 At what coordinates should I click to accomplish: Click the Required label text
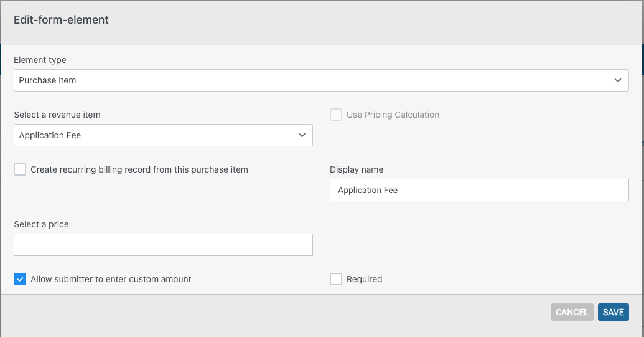tap(364, 279)
